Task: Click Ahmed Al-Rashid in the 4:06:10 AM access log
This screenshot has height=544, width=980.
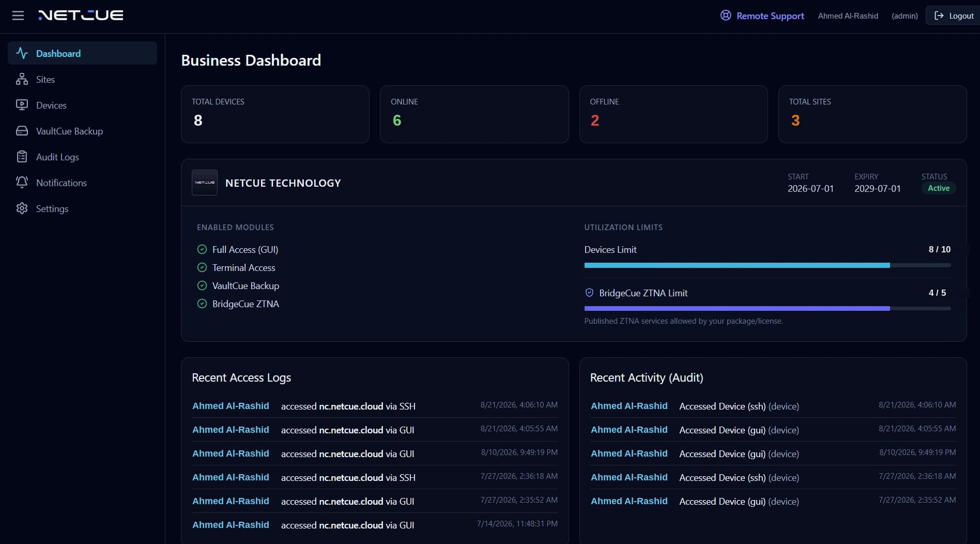Action: pyautogui.click(x=231, y=406)
